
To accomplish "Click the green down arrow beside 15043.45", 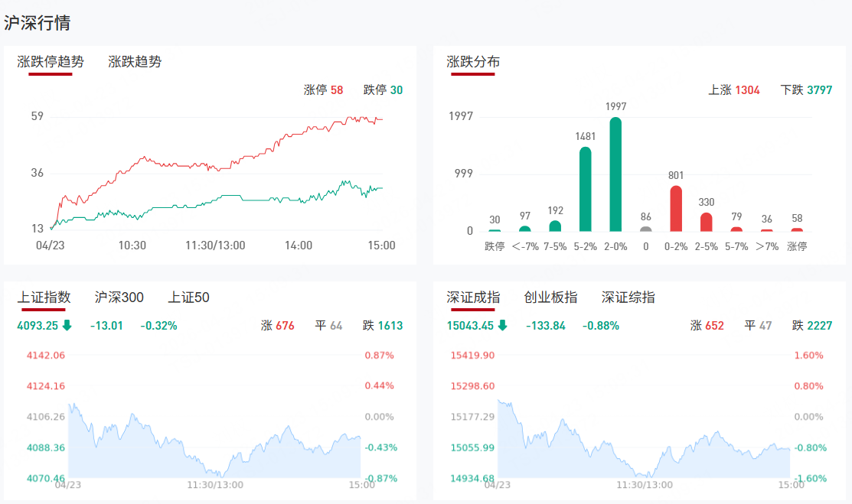I will pos(502,326).
